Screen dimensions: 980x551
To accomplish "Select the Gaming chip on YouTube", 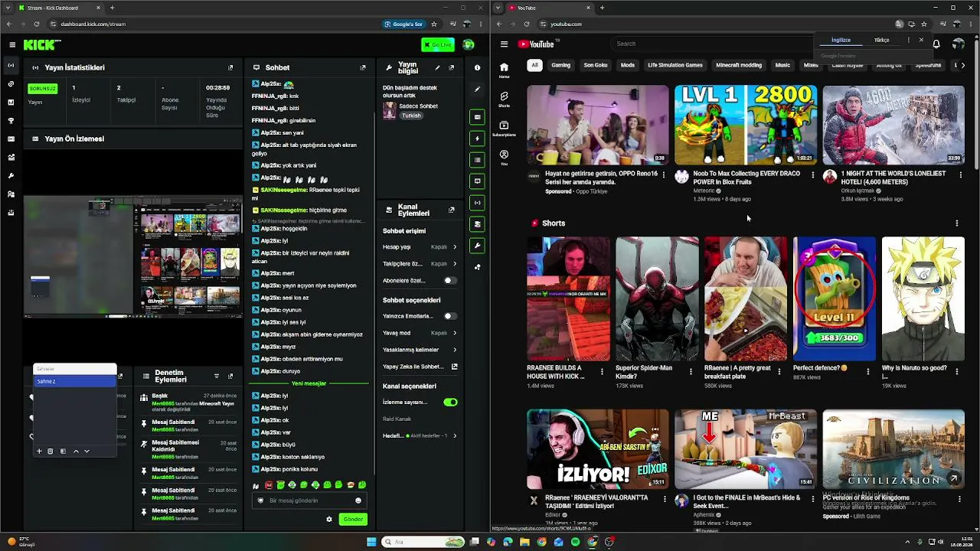I will point(561,65).
